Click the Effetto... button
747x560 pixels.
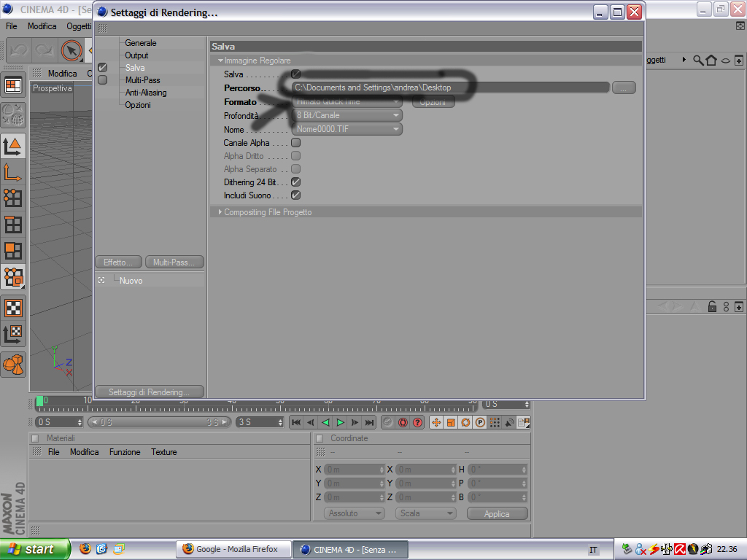click(119, 262)
